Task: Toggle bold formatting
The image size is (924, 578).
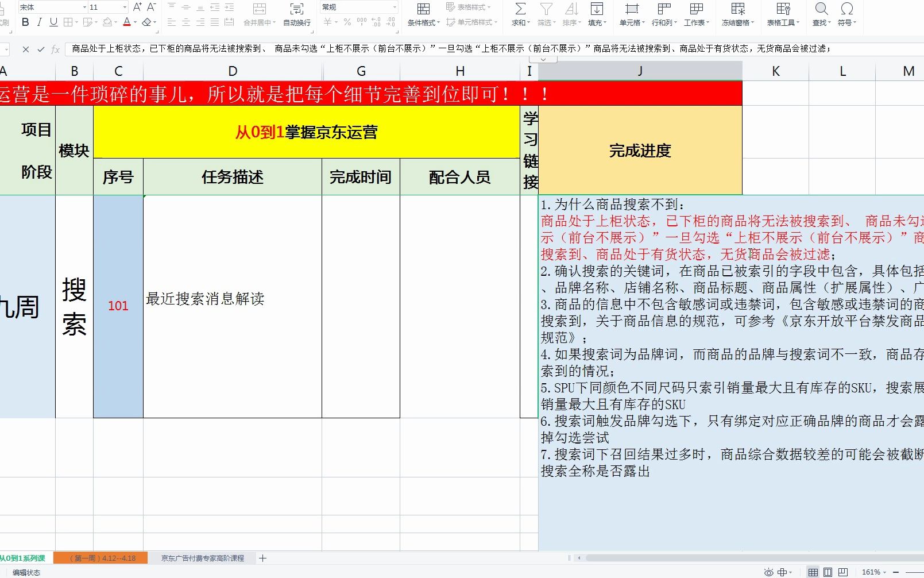Action: [x=25, y=22]
